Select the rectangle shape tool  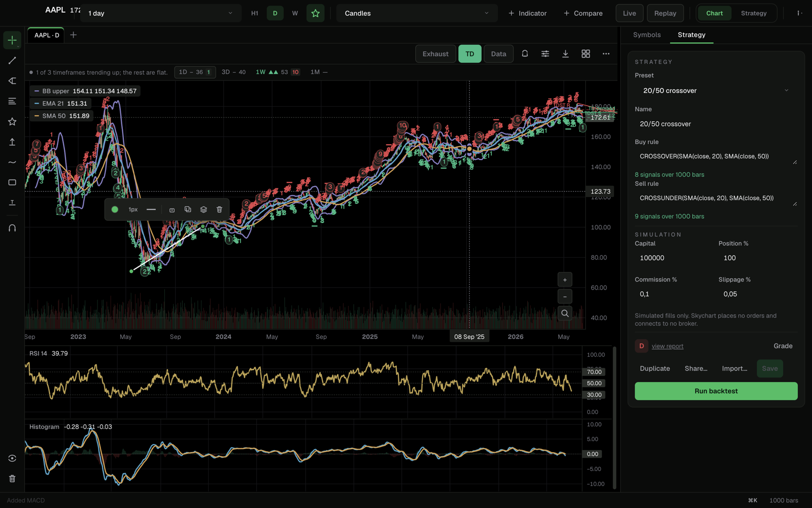(x=12, y=182)
